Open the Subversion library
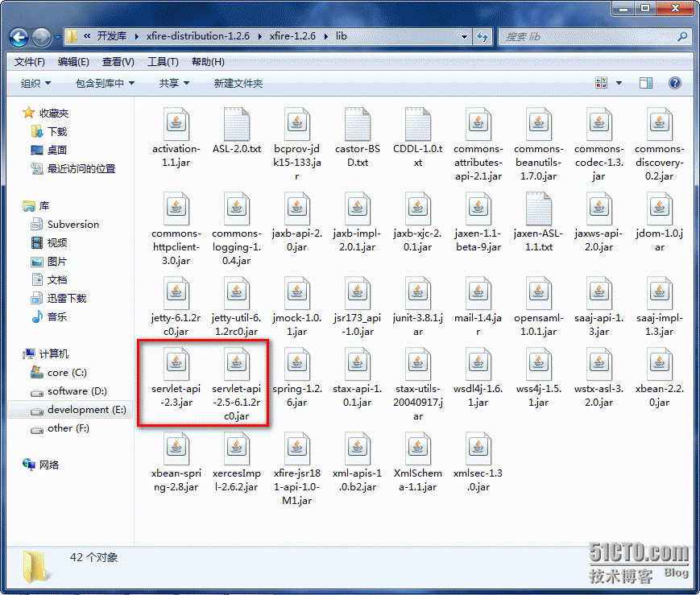The height and width of the screenshot is (595, 700). (65, 225)
